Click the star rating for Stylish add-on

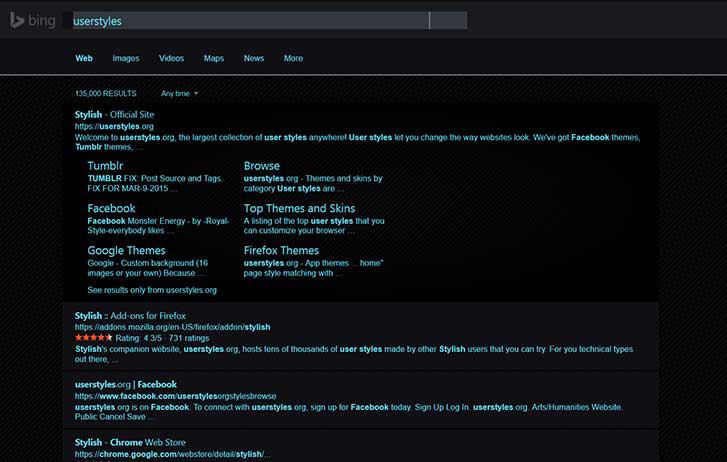pyautogui.click(x=93, y=338)
